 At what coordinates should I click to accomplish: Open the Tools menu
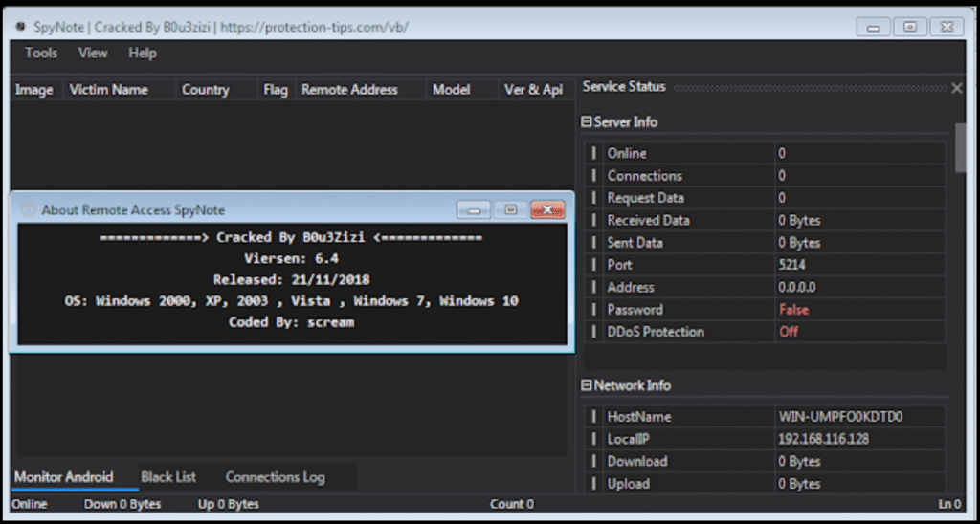coord(41,54)
